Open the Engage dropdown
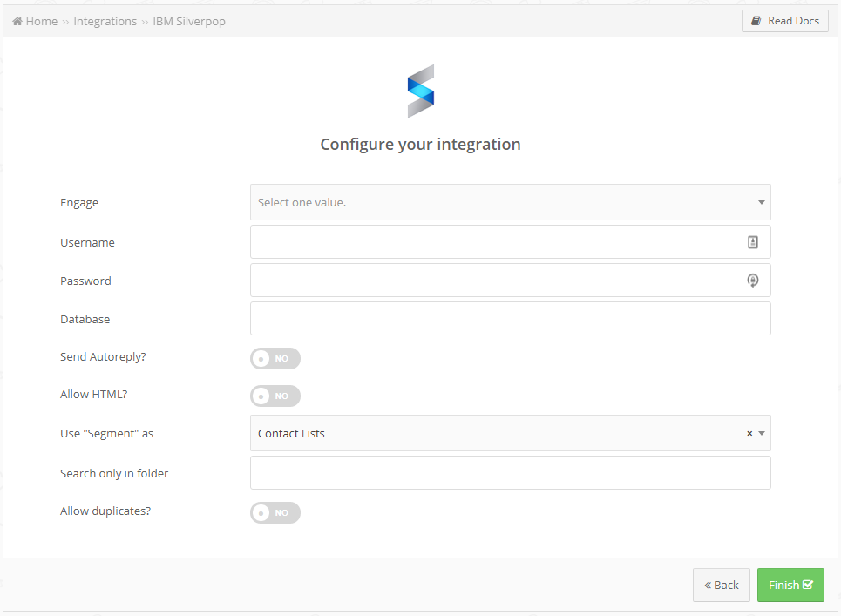841x616 pixels. [510, 202]
